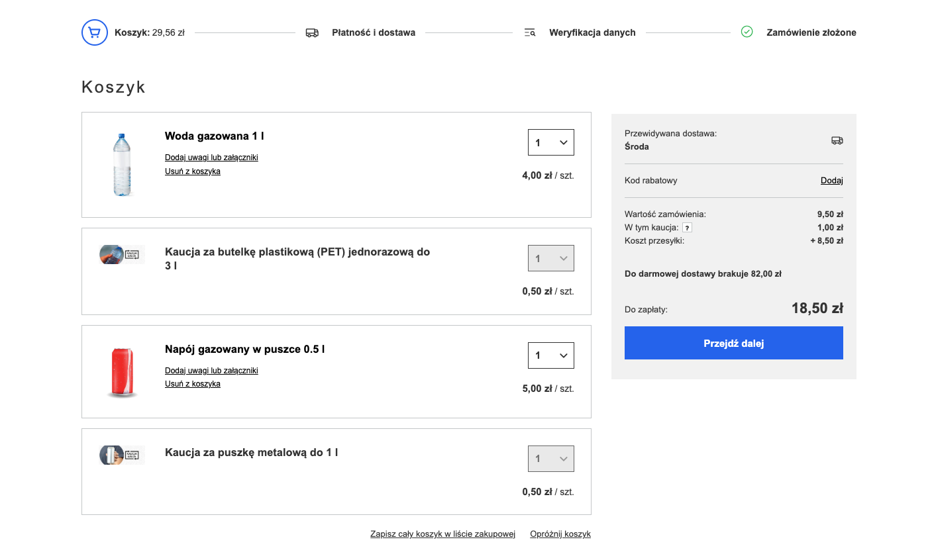Click the metal can deposit icon
Screen dimensions: 934x560
click(x=122, y=455)
